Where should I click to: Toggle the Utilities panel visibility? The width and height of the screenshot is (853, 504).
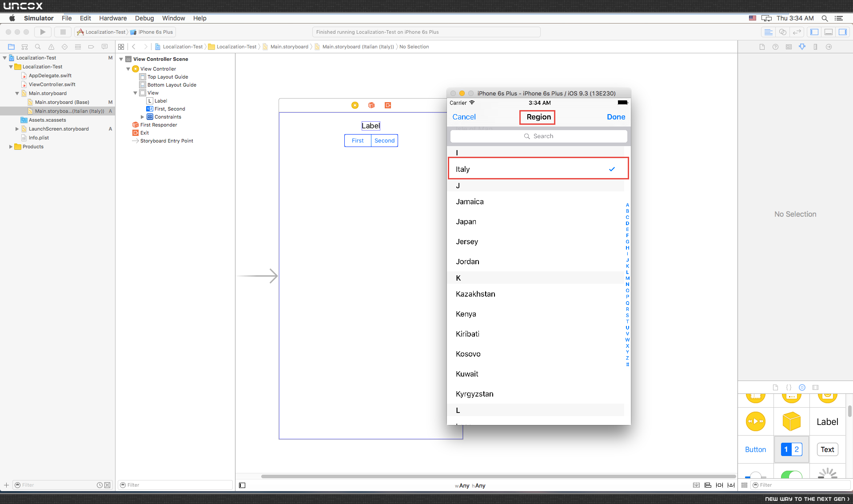[843, 32]
